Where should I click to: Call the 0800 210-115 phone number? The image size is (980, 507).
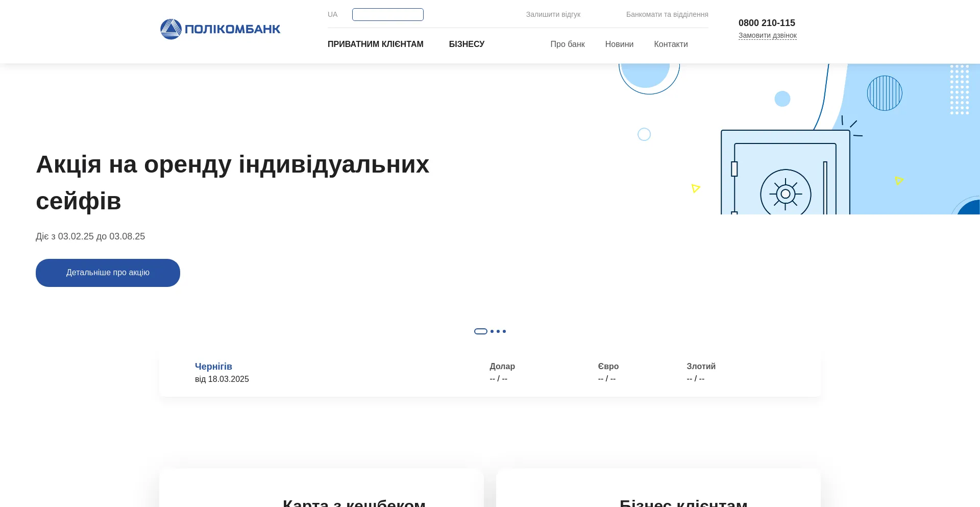pos(767,23)
